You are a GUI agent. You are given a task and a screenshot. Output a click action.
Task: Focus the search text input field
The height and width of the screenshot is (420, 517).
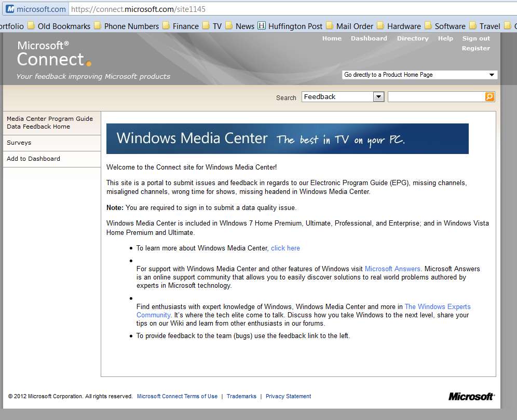pos(436,97)
